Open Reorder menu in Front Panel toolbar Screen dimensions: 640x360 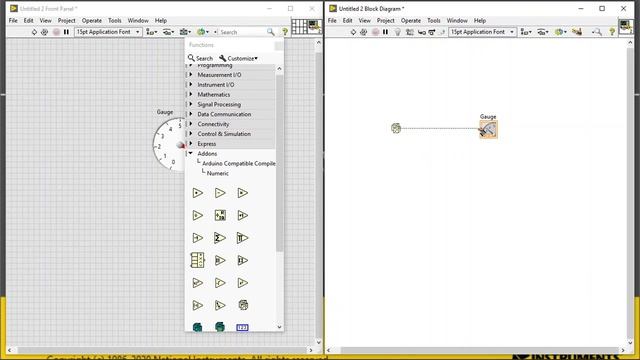click(x=203, y=32)
